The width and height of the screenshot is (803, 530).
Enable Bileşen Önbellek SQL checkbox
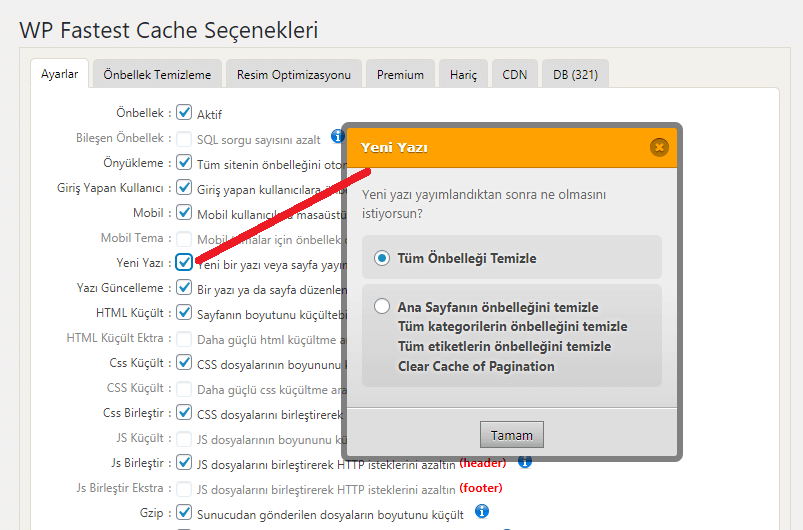point(184,138)
